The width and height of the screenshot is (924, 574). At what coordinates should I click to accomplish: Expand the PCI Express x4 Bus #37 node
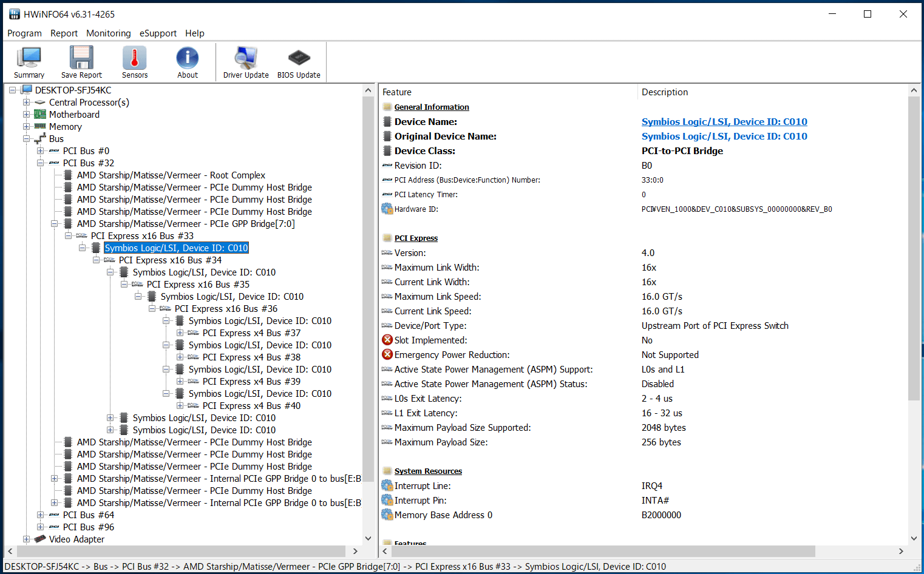180,333
